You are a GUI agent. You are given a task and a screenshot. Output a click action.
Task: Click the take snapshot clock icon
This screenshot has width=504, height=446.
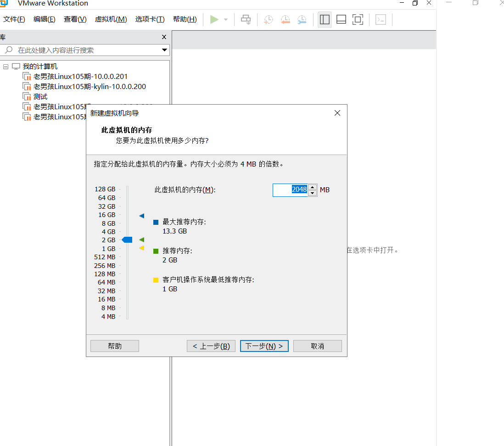coord(268,20)
